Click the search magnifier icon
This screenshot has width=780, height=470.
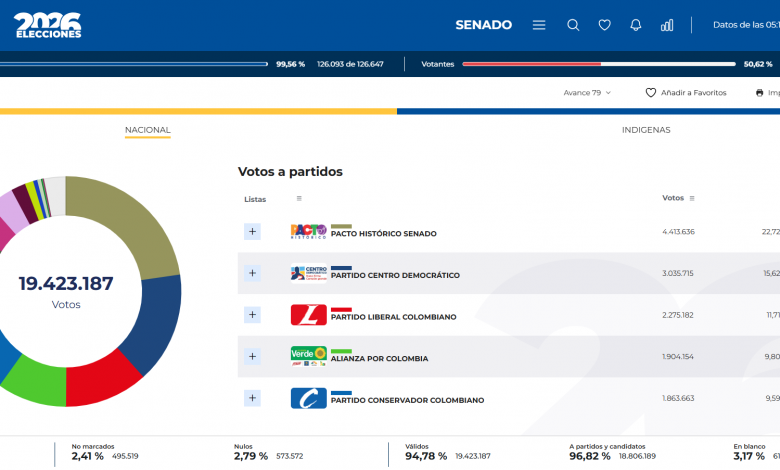(x=573, y=25)
